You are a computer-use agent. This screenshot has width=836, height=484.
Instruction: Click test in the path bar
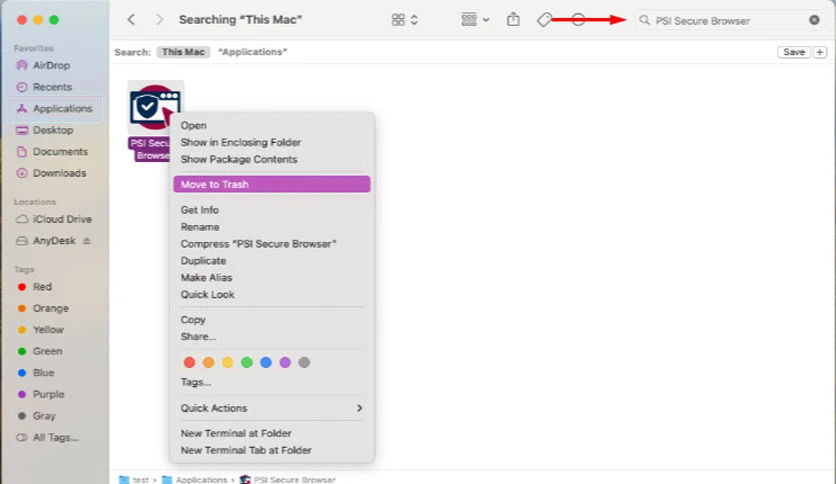(x=134, y=480)
